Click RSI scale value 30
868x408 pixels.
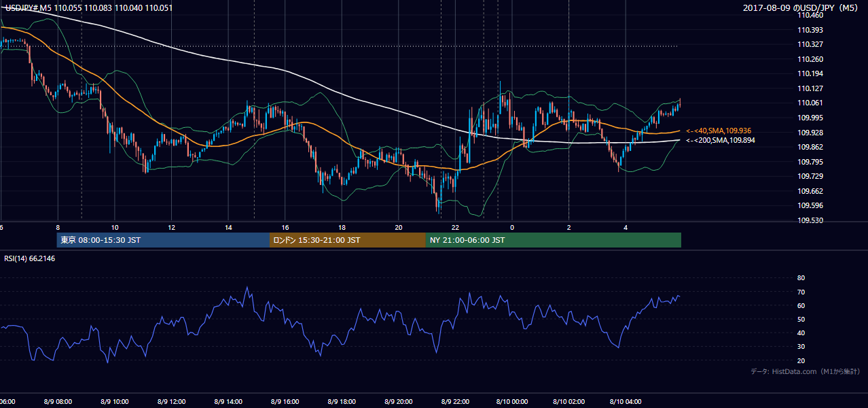point(801,347)
